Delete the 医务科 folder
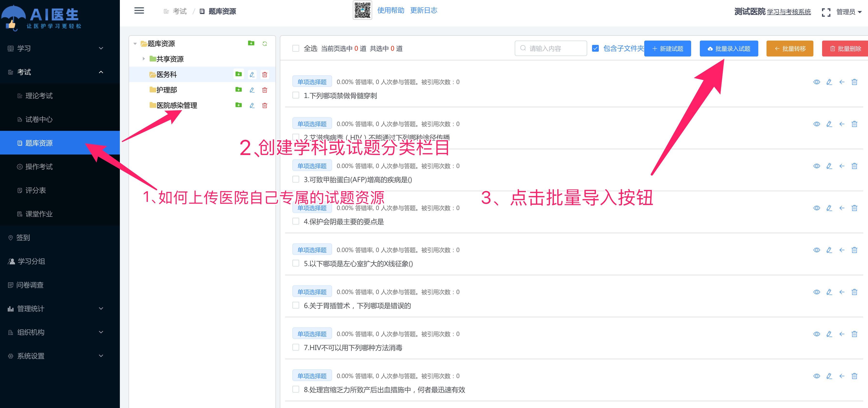This screenshot has height=408, width=868. (x=265, y=74)
